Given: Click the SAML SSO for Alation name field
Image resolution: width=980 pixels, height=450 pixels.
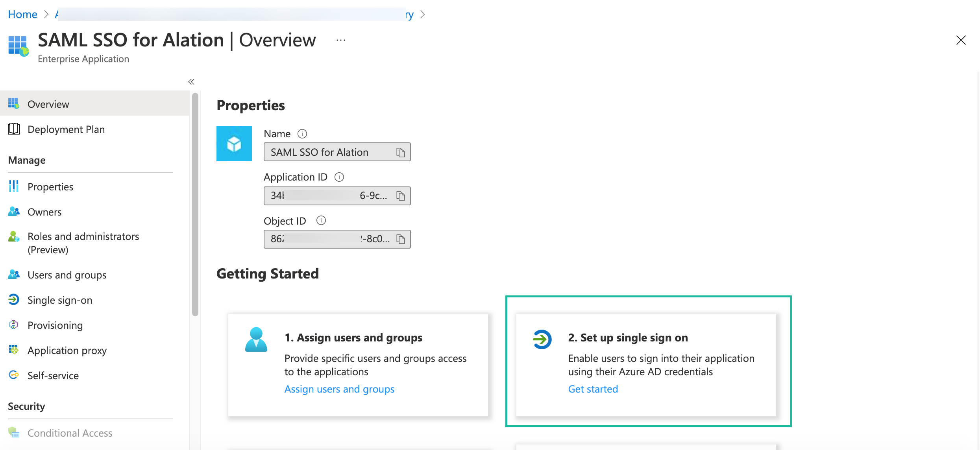Looking at the screenshot, I should (x=337, y=152).
